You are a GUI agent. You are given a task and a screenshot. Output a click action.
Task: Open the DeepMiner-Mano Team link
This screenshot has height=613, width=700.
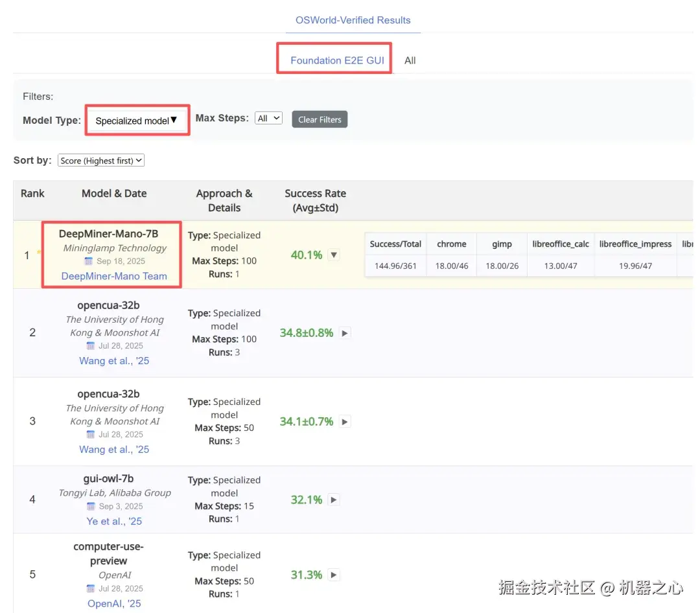tap(114, 276)
